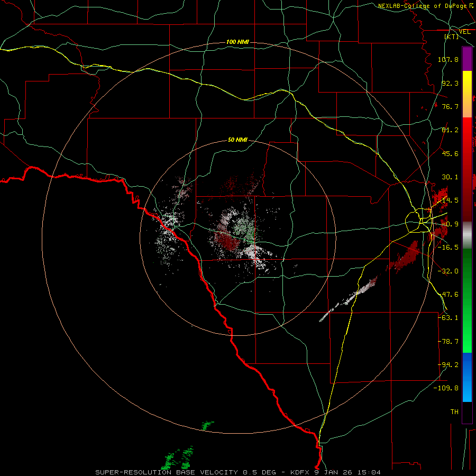Viewport: 476px width, 476px height.
Task: Click the 45.6 scale value
Action: pos(450,153)
